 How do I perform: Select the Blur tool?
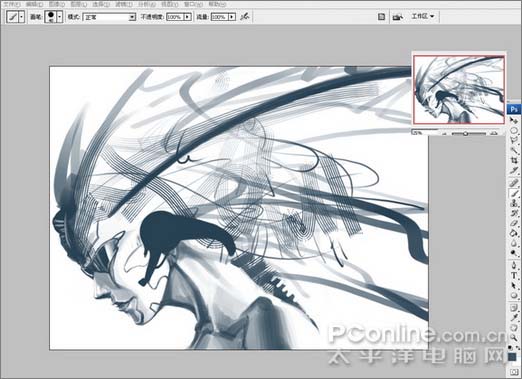click(x=514, y=243)
